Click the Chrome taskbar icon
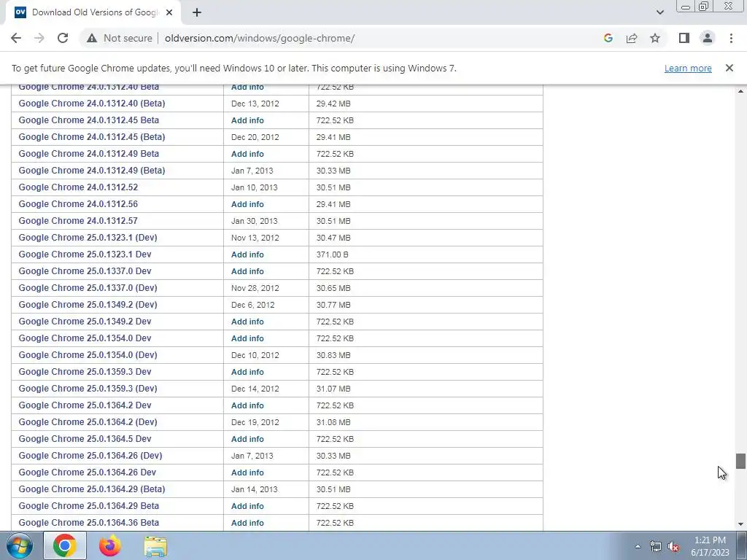 (x=65, y=545)
